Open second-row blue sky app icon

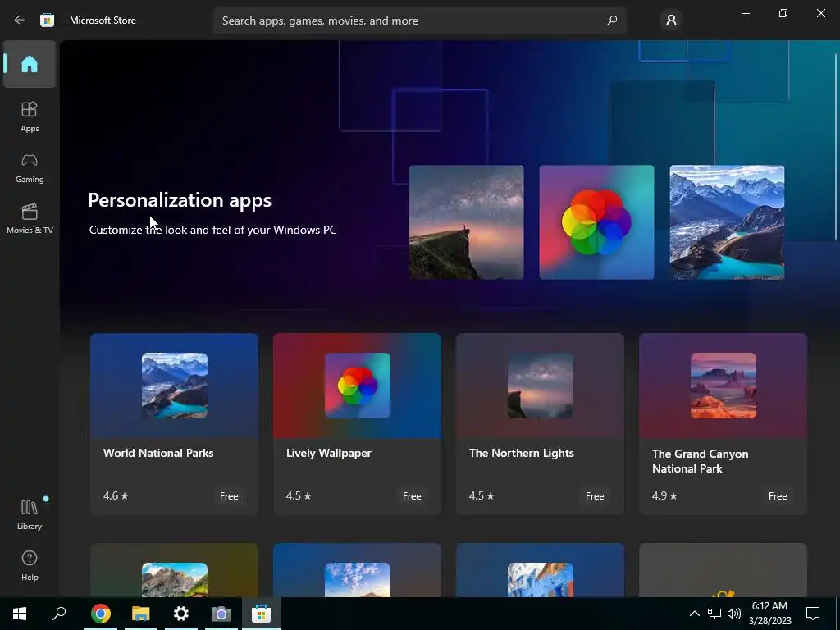tap(358, 580)
